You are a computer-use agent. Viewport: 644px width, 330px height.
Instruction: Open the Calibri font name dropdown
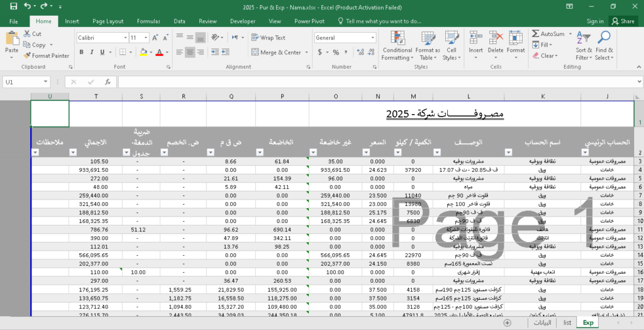126,38
